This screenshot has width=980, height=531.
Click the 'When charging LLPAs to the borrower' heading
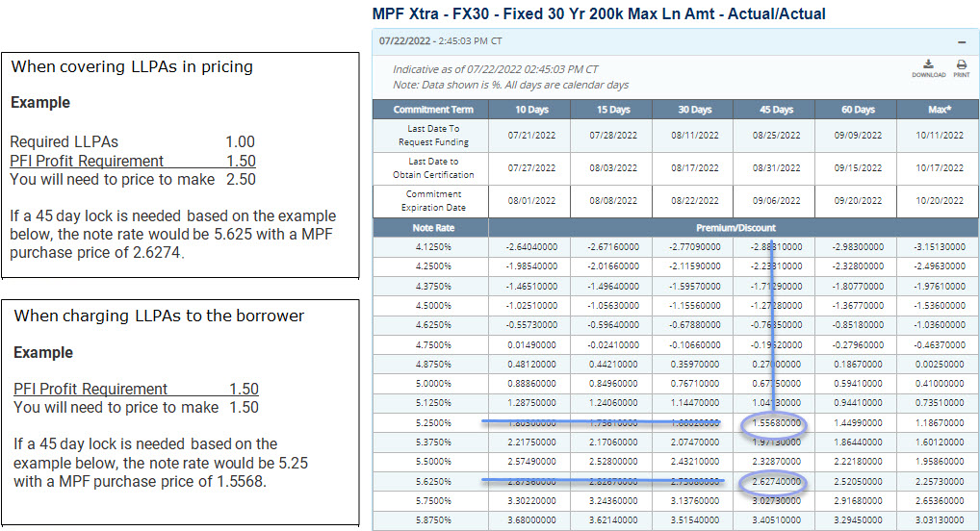click(x=159, y=316)
